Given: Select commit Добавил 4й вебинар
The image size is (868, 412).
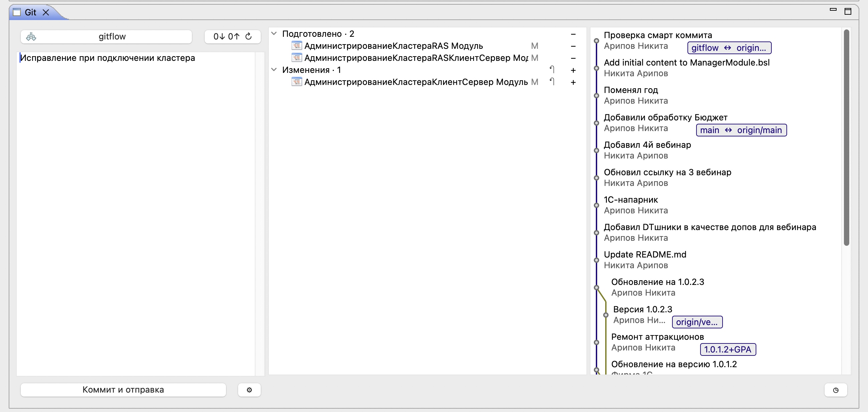Looking at the screenshot, I should 647,145.
